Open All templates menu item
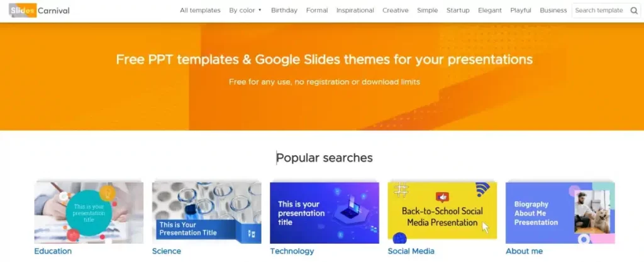Image resolution: width=644 pixels, height=262 pixels. coord(200,11)
